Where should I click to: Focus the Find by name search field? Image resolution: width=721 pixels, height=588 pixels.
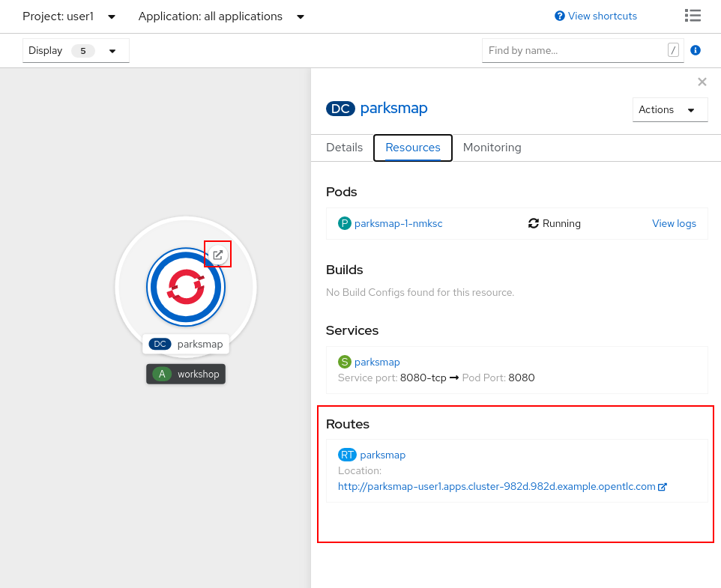click(x=575, y=50)
